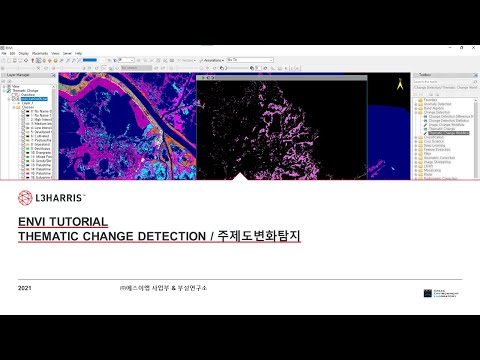Viewport: 480px width, 360px height.
Task: Collapse the Change Detection folder
Action: [416, 112]
